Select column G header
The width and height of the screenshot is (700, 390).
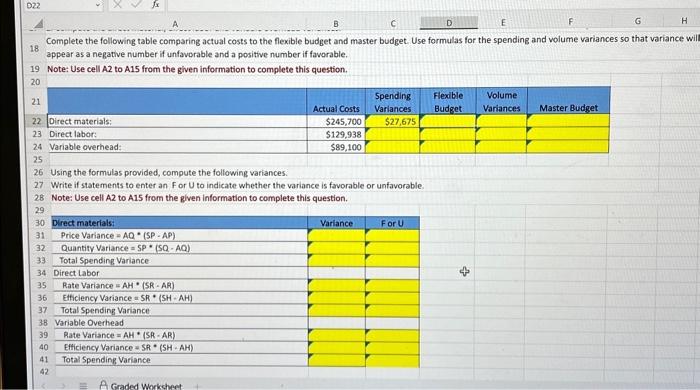pyautogui.click(x=637, y=21)
